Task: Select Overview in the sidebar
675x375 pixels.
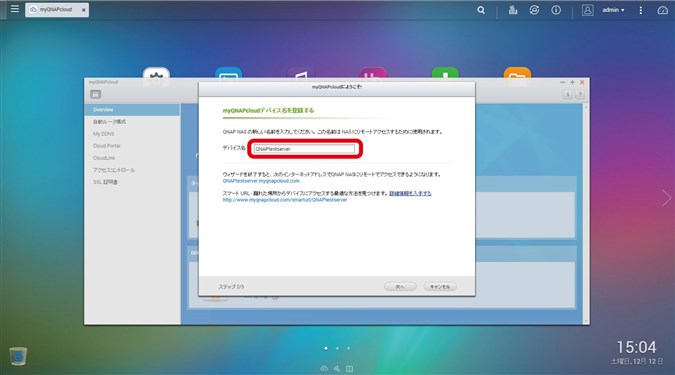Action: coord(132,110)
